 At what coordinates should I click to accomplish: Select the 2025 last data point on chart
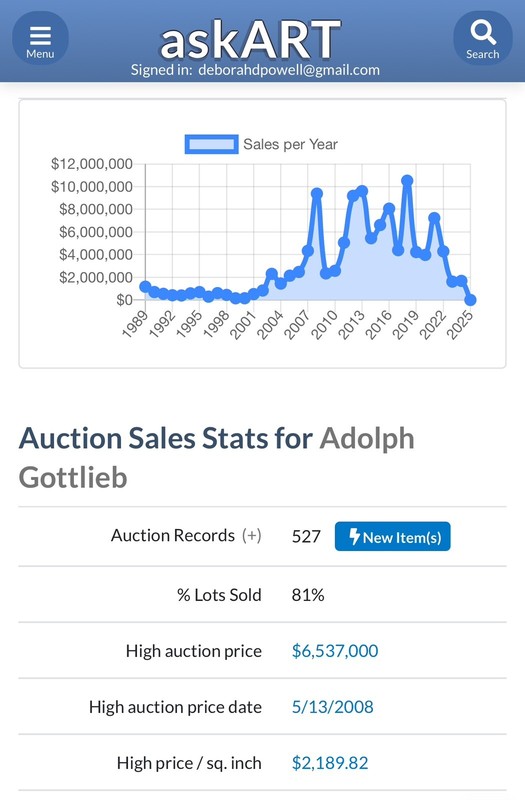coord(470,300)
